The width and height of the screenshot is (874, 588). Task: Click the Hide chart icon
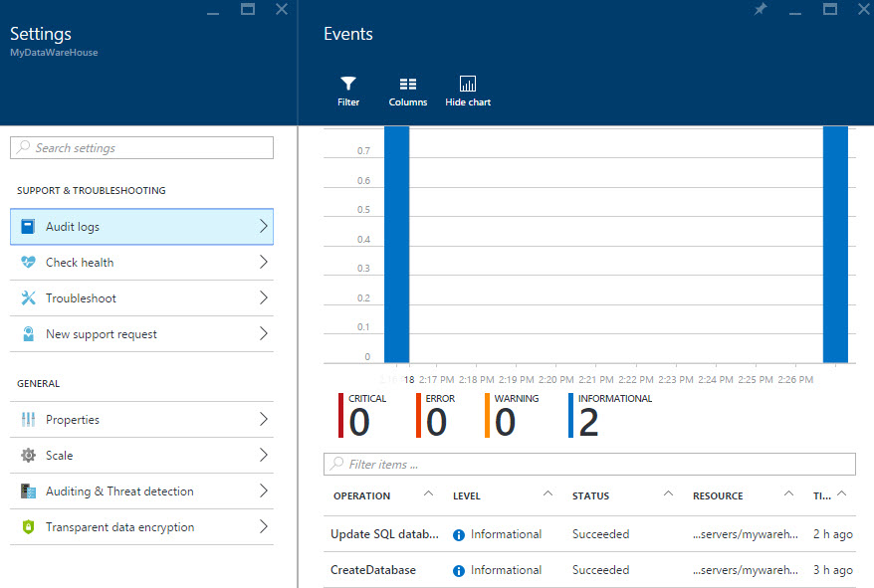[468, 85]
